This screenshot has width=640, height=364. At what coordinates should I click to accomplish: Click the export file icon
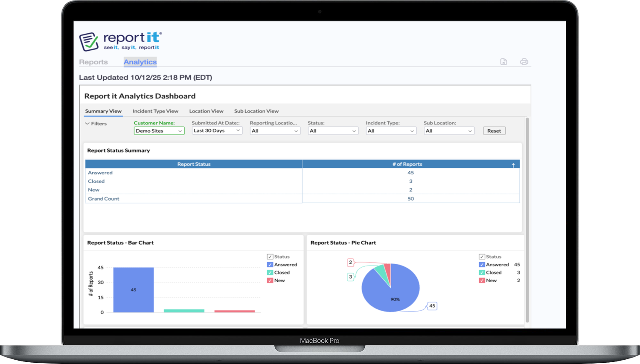coord(503,62)
